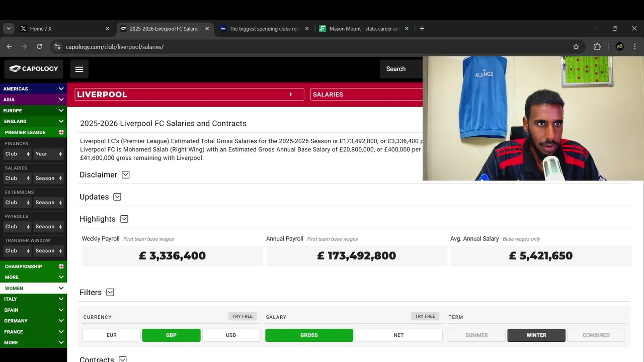
Task: Expand the SPAIN menu
Action: point(33,310)
